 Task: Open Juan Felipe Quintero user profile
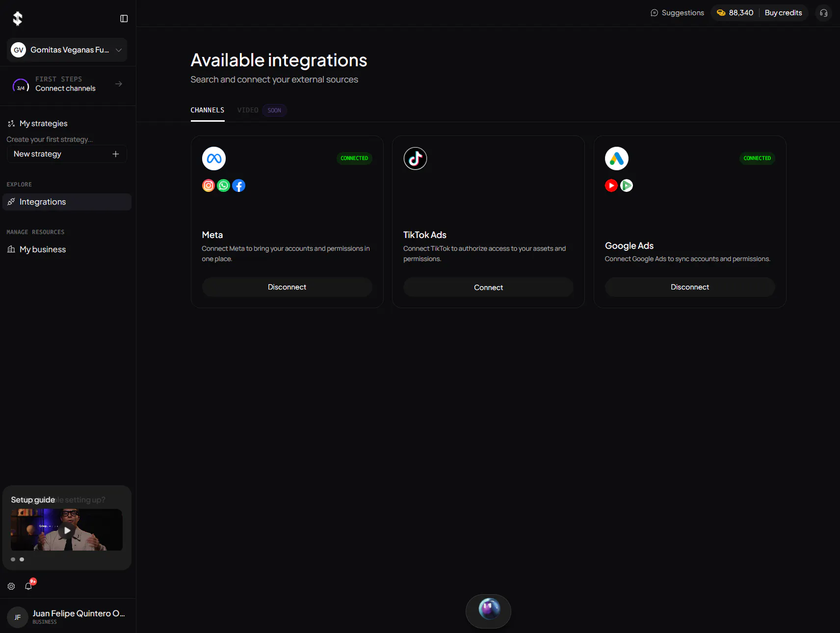pos(67,617)
